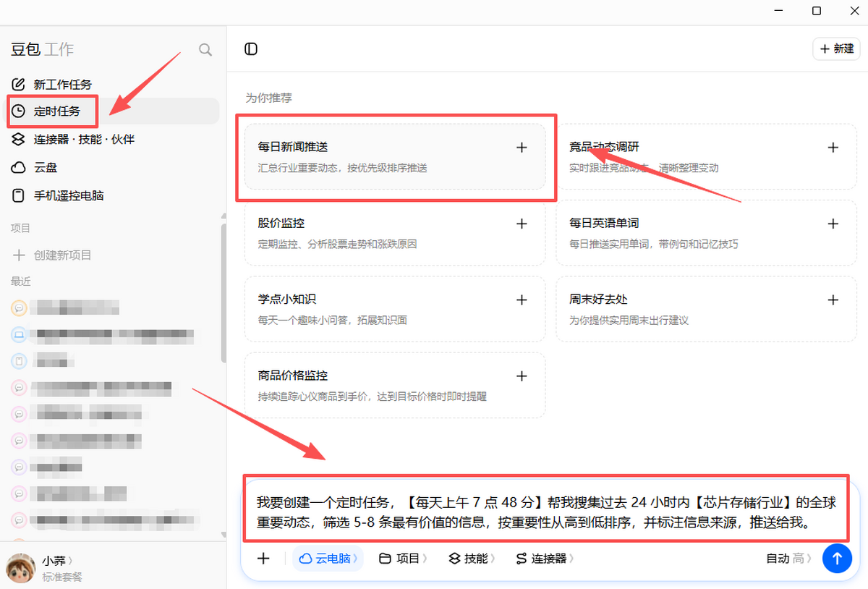Screen dimensions: 868x589
Task: Click the blue send arrow button
Action: (838, 559)
